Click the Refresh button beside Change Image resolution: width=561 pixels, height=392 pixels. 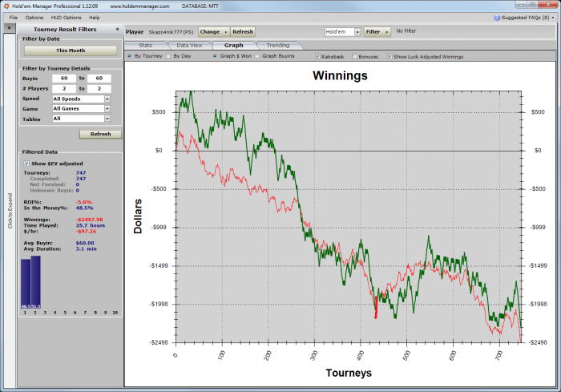tap(243, 32)
